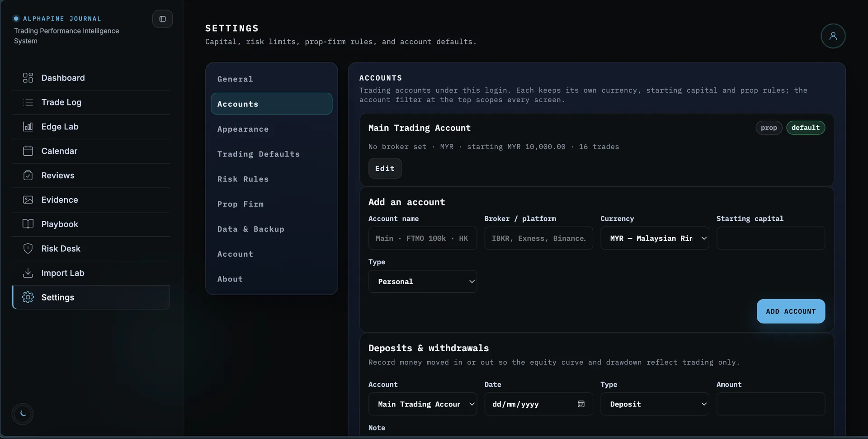The height and width of the screenshot is (439, 868).
Task: Click the ADD ACCOUNT button
Action: tap(791, 311)
